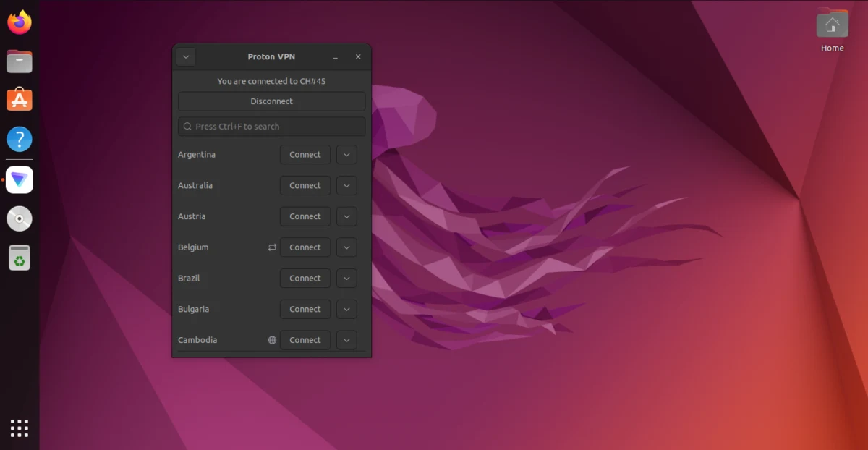Screen dimensions: 868x450
Task: Open the Files manager in dock
Action: (x=20, y=61)
